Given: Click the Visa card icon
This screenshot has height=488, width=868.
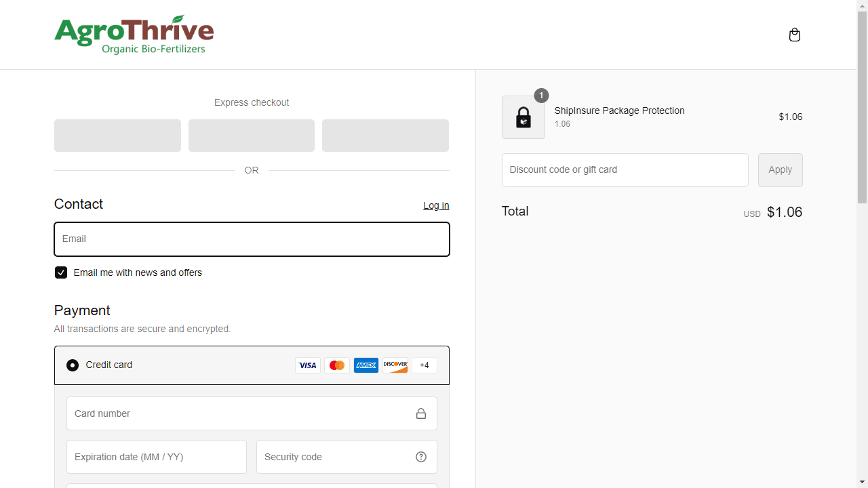Looking at the screenshot, I should [x=308, y=365].
